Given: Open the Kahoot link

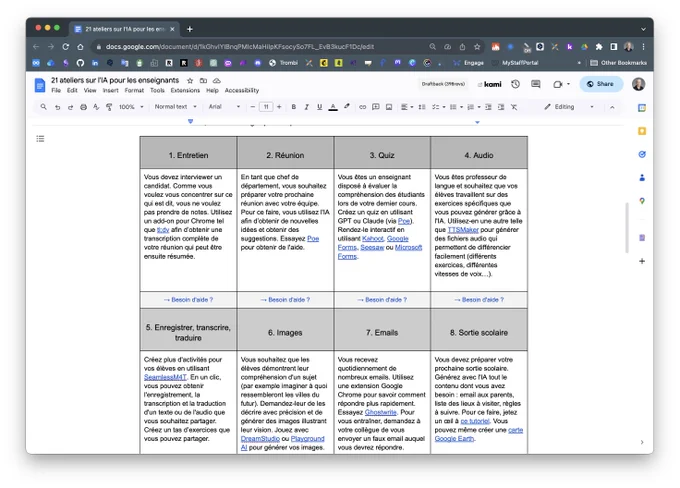Looking at the screenshot, I should point(373,239).
